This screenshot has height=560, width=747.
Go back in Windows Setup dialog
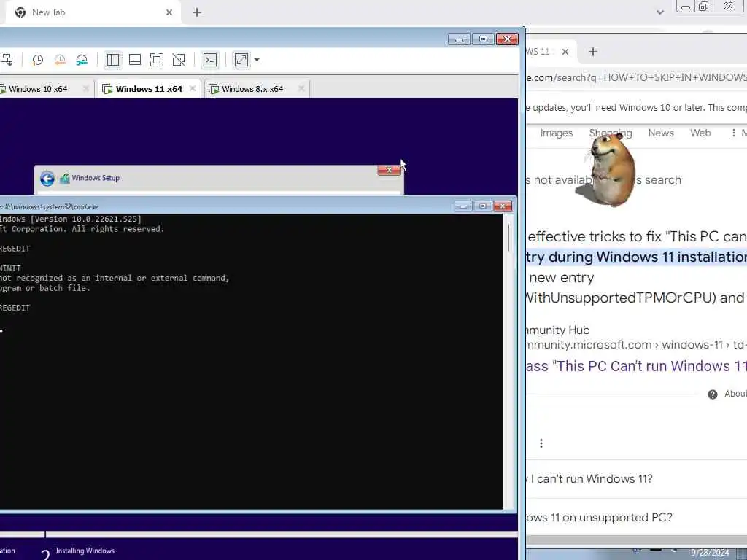(47, 179)
